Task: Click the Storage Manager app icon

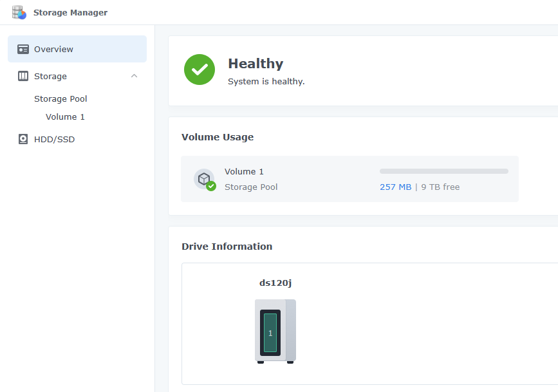Action: pos(19,12)
